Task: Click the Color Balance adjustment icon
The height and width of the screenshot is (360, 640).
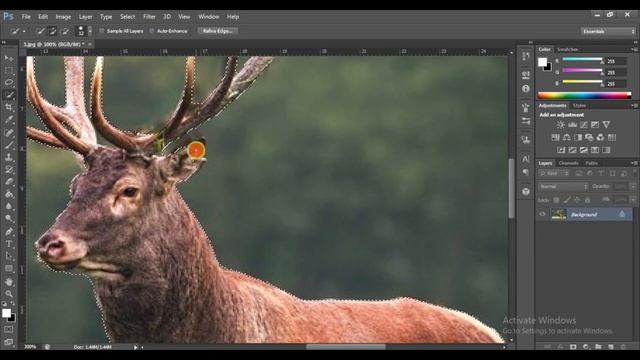Action: point(567,138)
